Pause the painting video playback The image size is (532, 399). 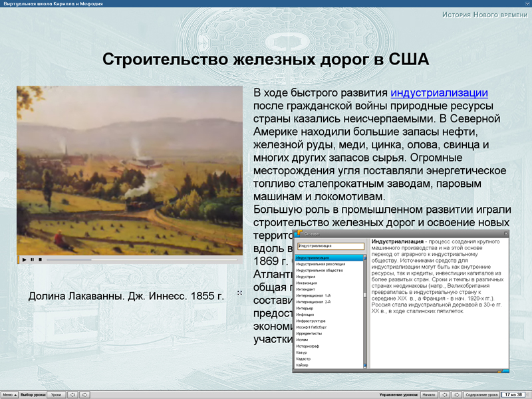[33, 259]
